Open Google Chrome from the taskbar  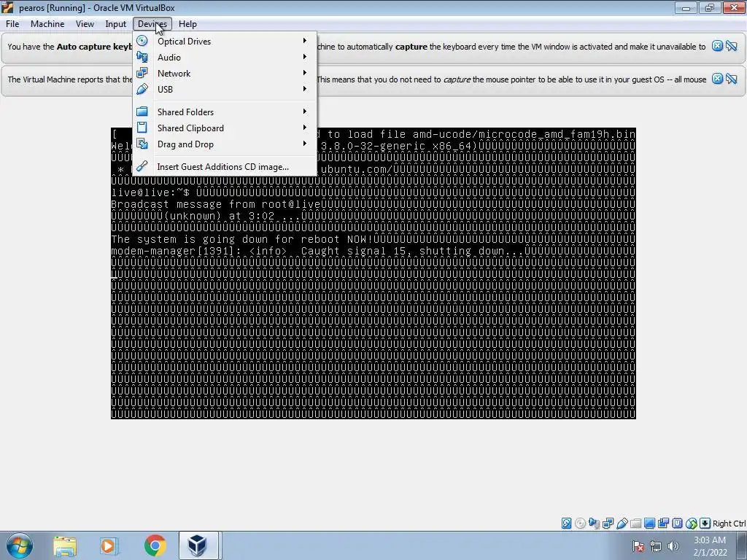155,545
